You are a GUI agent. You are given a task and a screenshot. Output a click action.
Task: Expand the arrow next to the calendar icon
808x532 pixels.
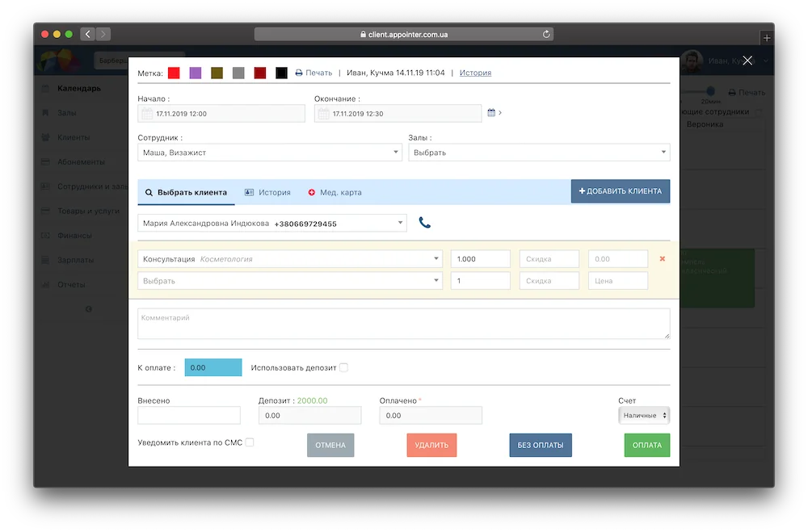coord(500,112)
